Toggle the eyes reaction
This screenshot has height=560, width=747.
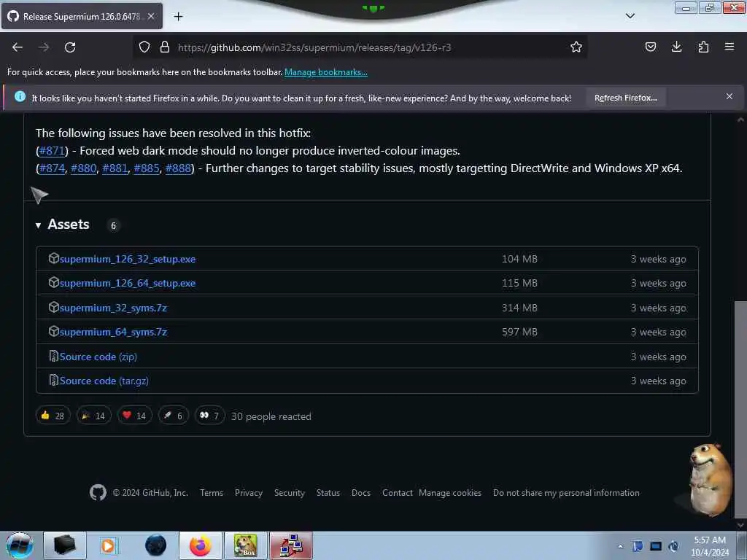[x=209, y=416]
